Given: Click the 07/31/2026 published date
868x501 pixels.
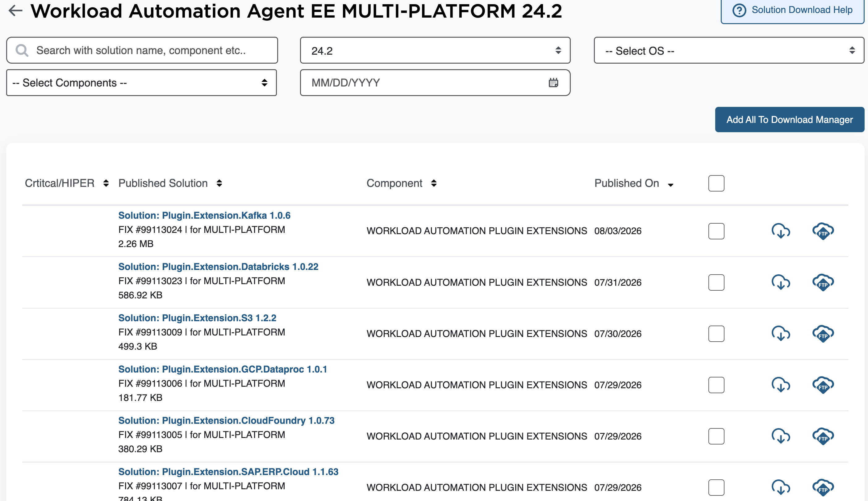Looking at the screenshot, I should (x=618, y=282).
